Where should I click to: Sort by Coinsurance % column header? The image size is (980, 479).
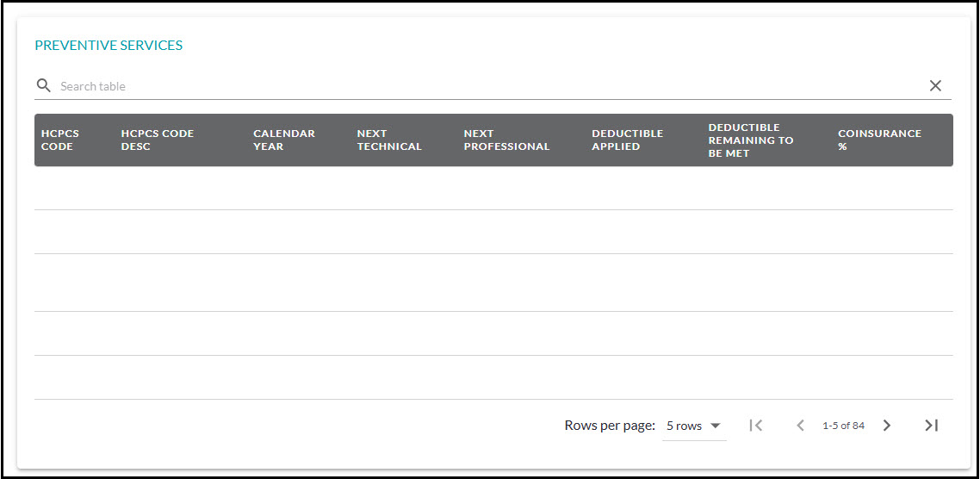[x=879, y=140]
